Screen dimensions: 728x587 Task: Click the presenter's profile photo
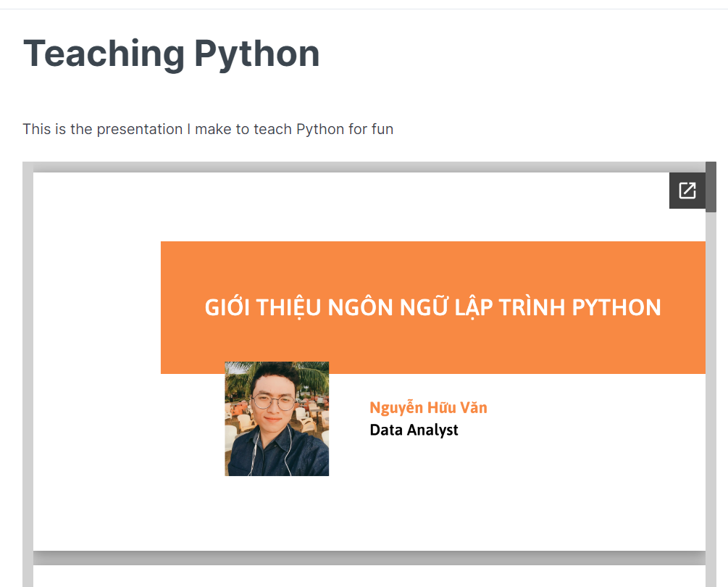277,418
